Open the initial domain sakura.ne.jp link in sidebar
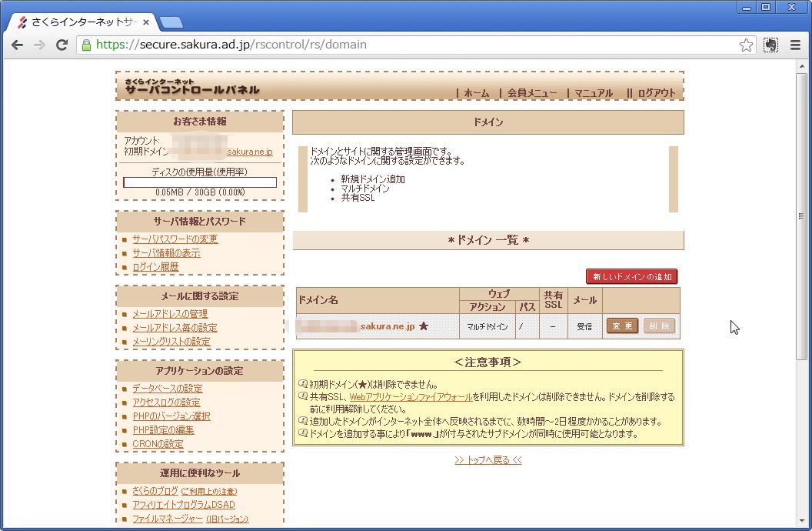This screenshot has height=531, width=812. coord(250,152)
